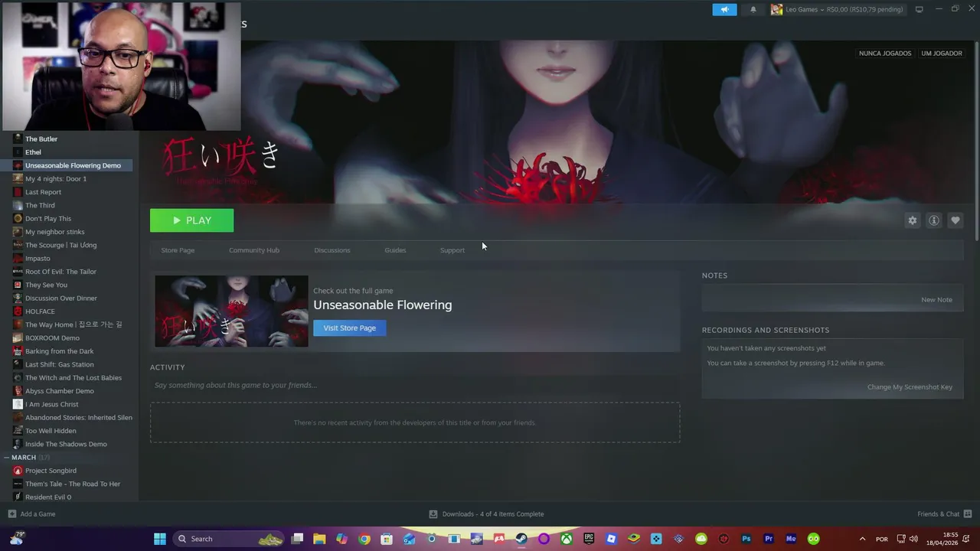Open the Discussions tab
The image size is (980, 551).
click(x=332, y=250)
